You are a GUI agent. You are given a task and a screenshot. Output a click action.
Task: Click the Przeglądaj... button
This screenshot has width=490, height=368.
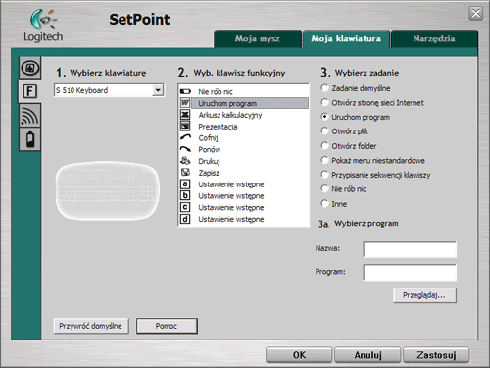[x=425, y=295]
